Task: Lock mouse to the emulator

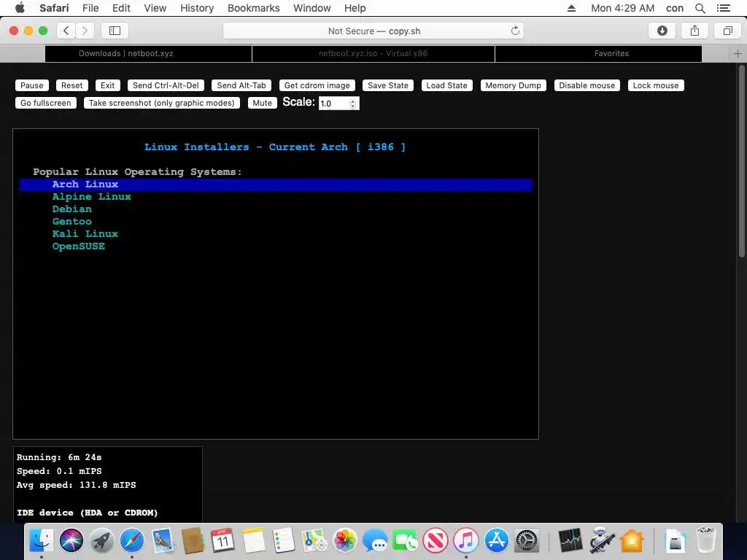Action: [656, 85]
